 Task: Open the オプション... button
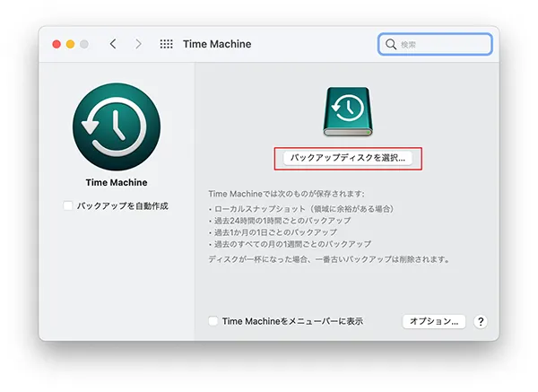pos(434,322)
